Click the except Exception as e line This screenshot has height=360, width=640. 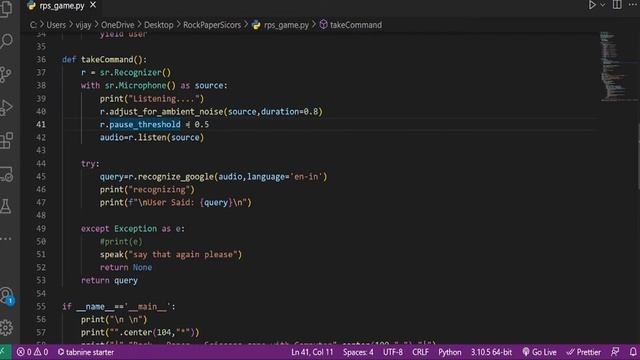click(133, 229)
